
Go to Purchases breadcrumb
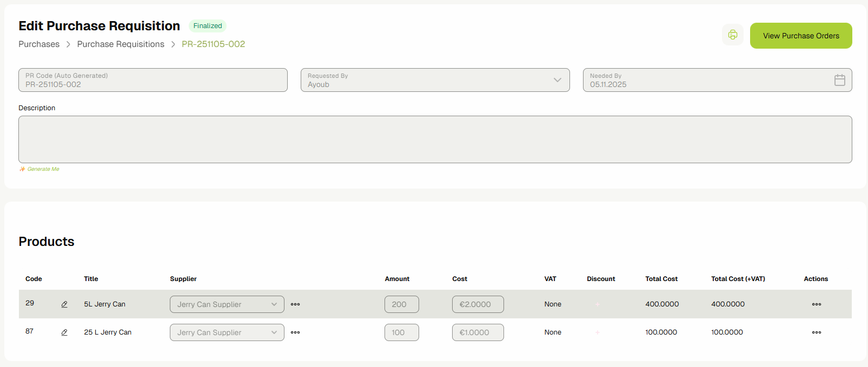39,44
